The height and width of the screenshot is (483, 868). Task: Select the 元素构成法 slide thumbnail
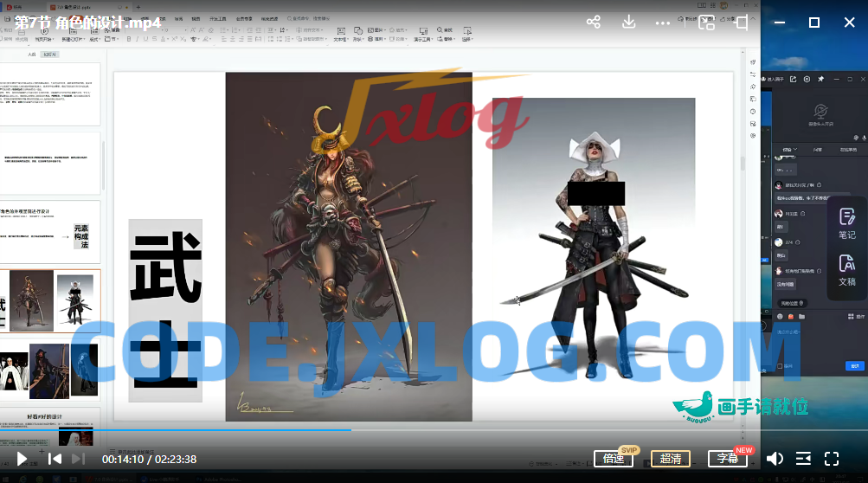click(53, 232)
